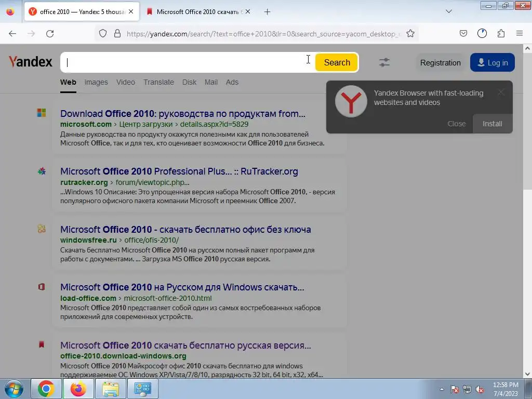This screenshot has width=532, height=399.
Task: Click the Microsoft favicon beside first result
Action: [42, 113]
